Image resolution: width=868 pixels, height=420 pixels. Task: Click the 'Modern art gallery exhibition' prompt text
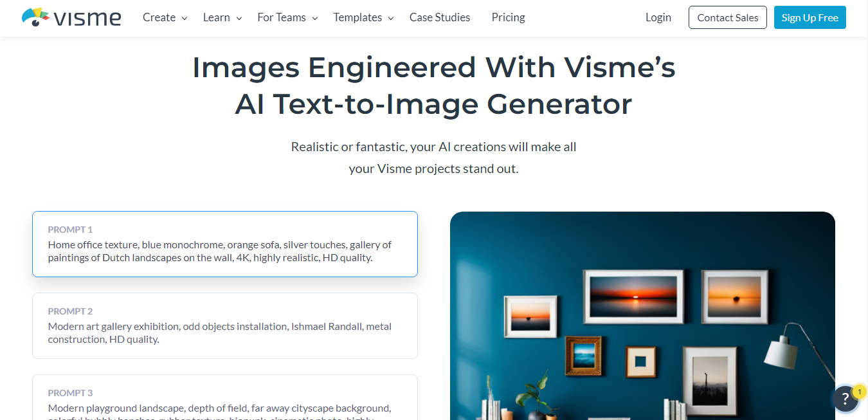pyautogui.click(x=220, y=333)
